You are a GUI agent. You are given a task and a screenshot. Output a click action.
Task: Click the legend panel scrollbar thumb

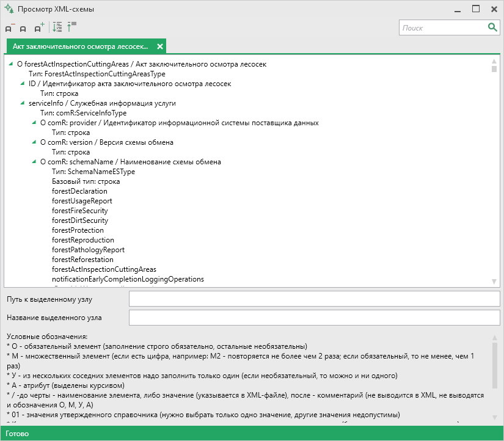(x=495, y=365)
